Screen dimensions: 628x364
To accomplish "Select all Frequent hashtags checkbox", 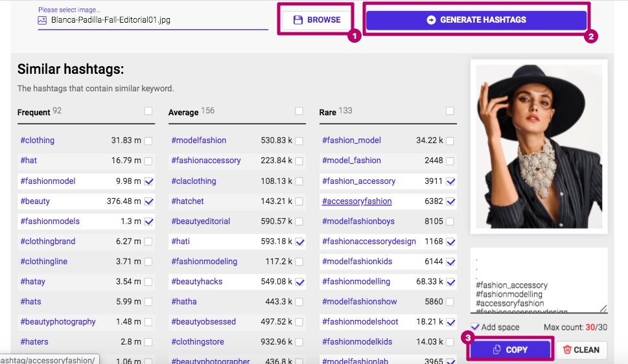I will pyautogui.click(x=148, y=111).
